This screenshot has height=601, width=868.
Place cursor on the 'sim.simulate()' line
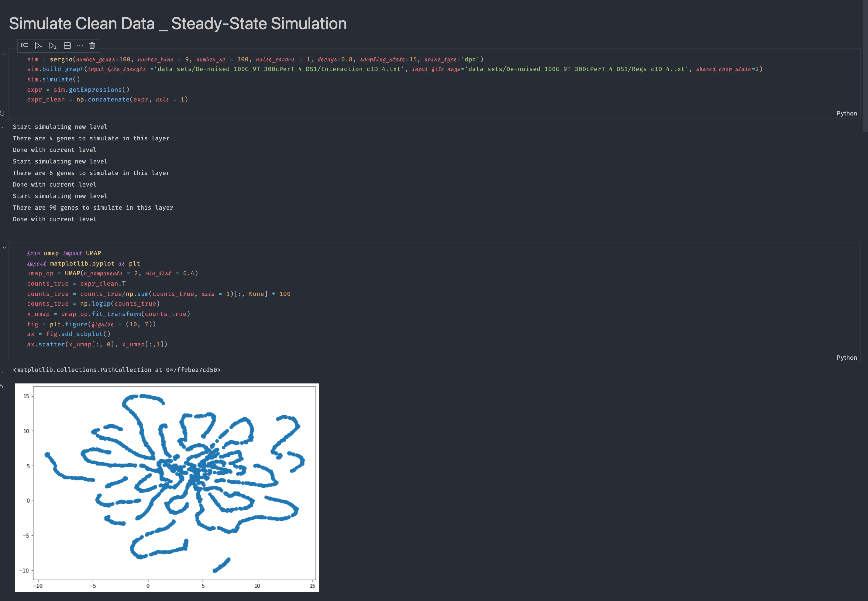pos(53,80)
